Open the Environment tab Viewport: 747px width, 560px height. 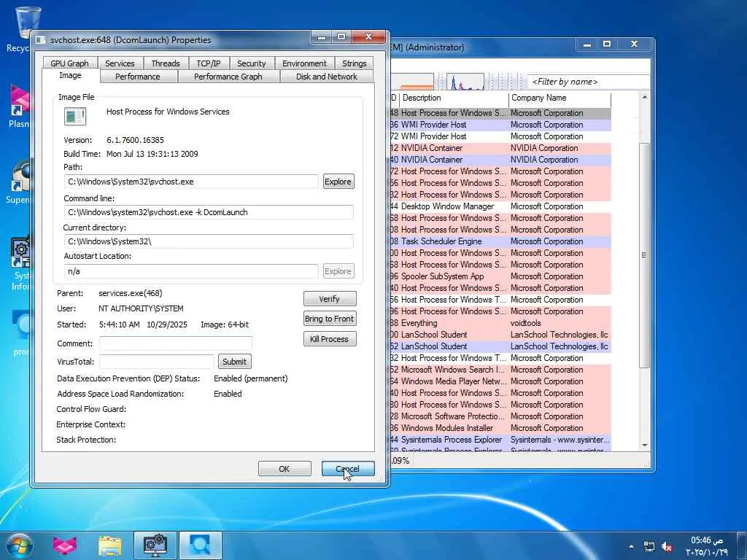point(304,63)
